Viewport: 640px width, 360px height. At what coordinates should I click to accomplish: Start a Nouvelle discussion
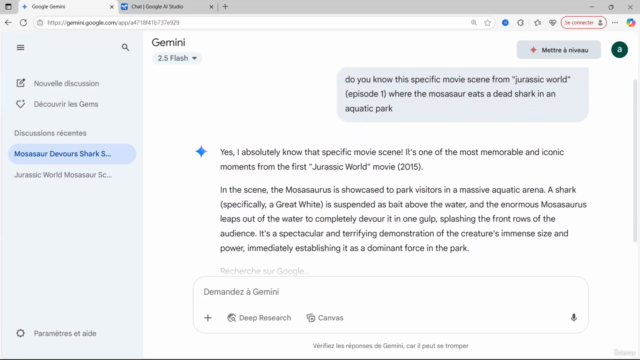[x=58, y=83]
